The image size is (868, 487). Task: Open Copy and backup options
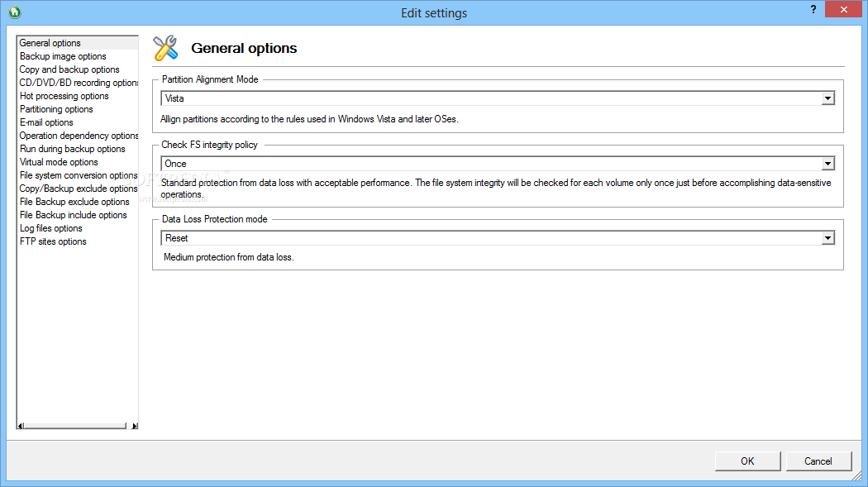[x=69, y=69]
